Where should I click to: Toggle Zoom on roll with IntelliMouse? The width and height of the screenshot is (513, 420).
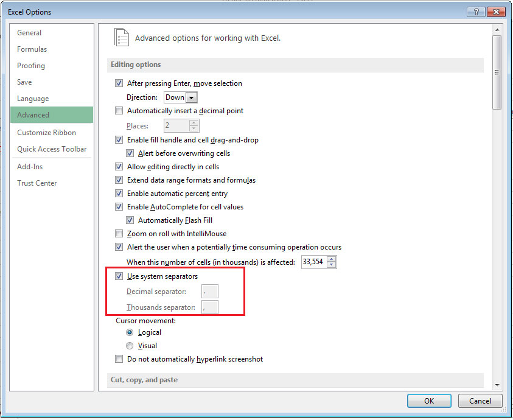coord(119,233)
